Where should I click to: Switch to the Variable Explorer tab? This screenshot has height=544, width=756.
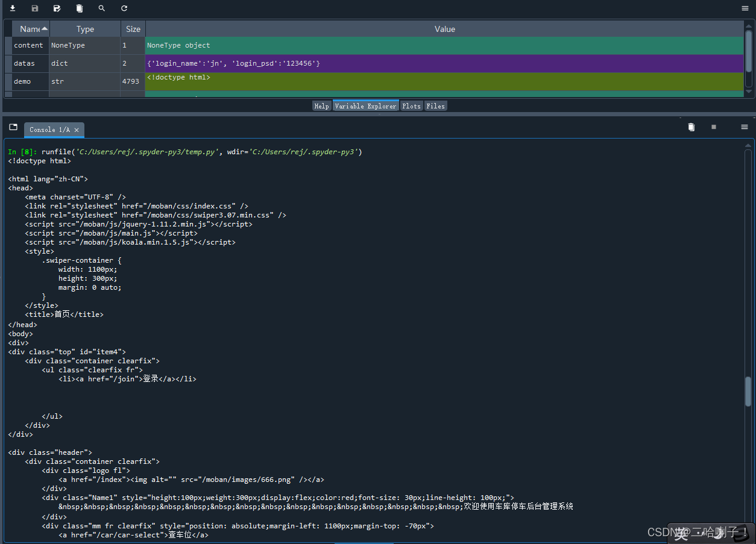pos(365,106)
